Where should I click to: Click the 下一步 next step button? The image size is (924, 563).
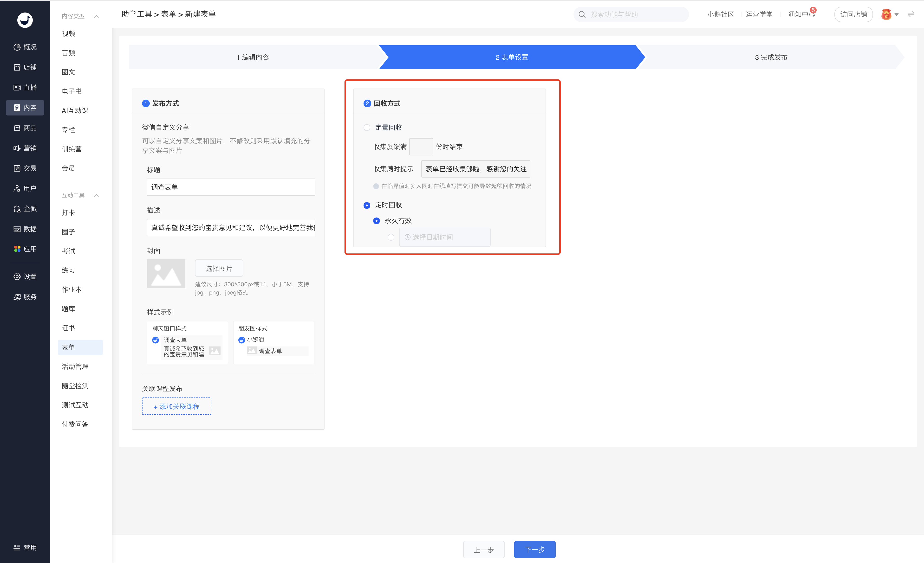pos(534,550)
